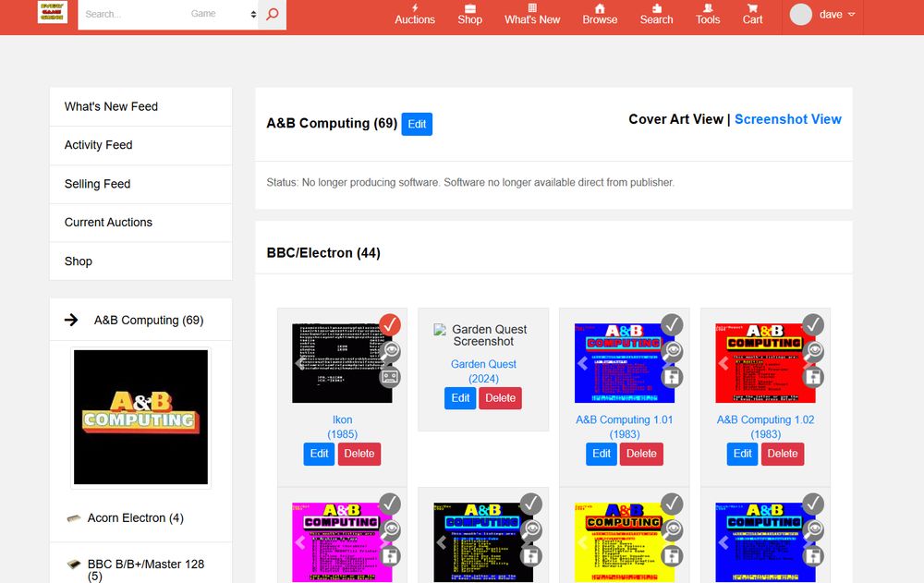Screen dimensions: 924x583
Task: Open the Every Game Going logo home link
Action: 53,12
